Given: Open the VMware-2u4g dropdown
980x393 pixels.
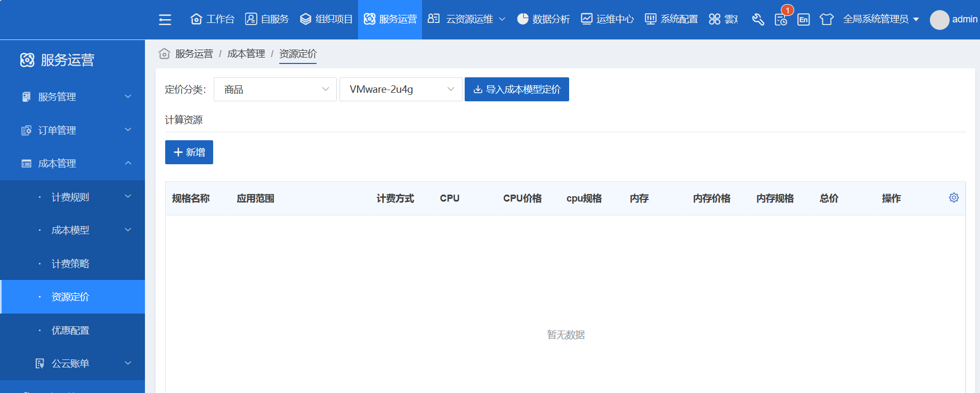Looking at the screenshot, I should (401, 89).
